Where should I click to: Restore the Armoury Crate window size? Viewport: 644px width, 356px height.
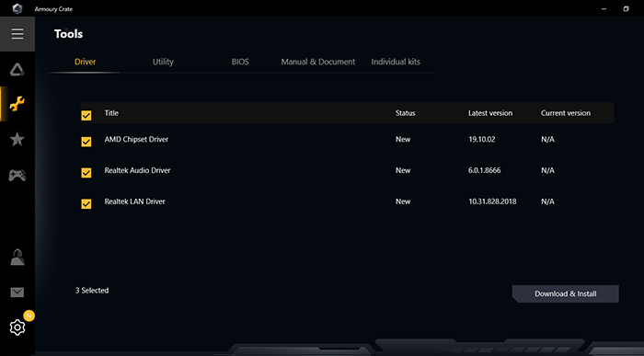click(626, 8)
